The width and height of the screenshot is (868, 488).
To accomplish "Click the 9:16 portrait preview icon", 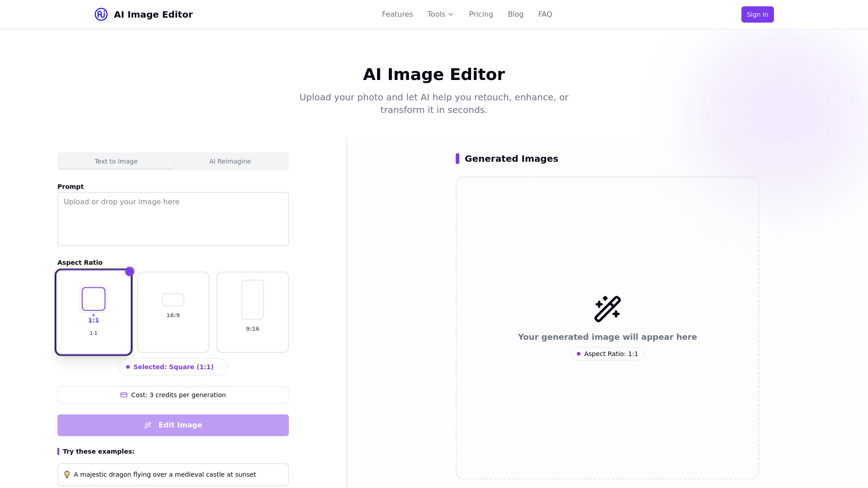I will pos(252,300).
